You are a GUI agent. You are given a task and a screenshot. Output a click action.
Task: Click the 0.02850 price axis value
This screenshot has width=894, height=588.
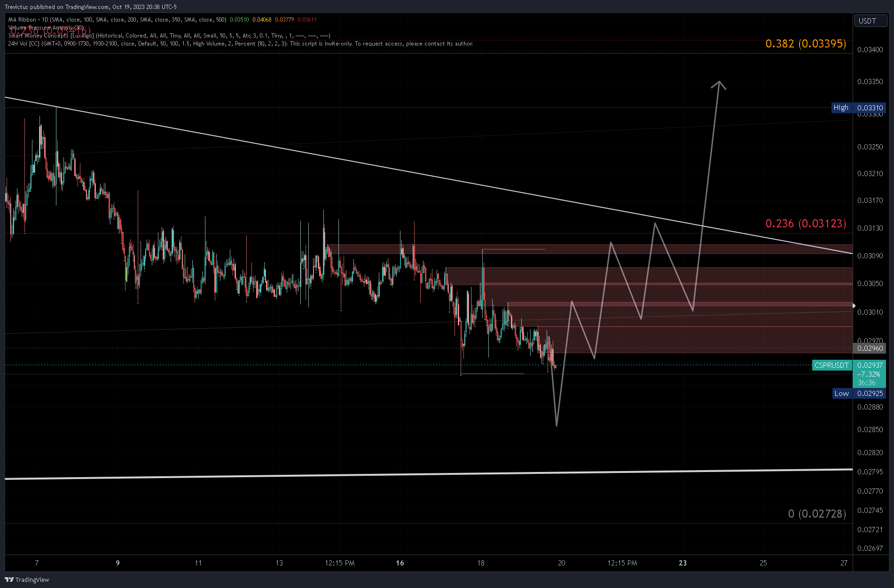point(870,430)
